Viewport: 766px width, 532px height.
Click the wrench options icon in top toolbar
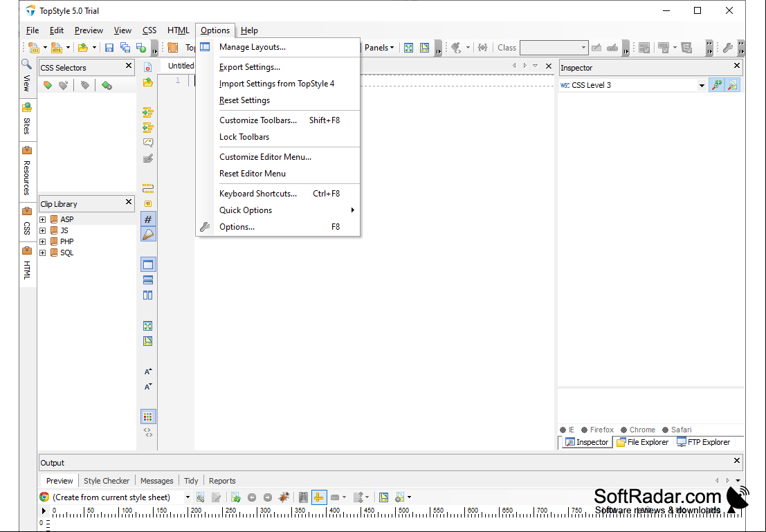727,47
